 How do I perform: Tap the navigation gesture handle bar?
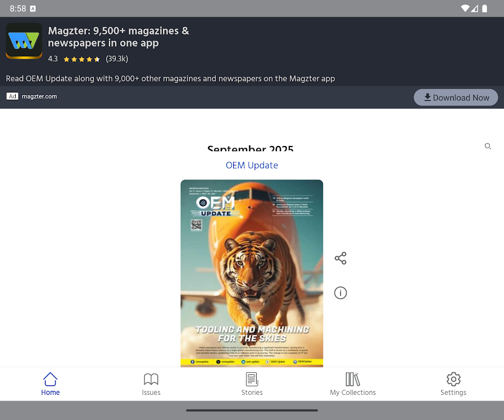tap(251, 411)
